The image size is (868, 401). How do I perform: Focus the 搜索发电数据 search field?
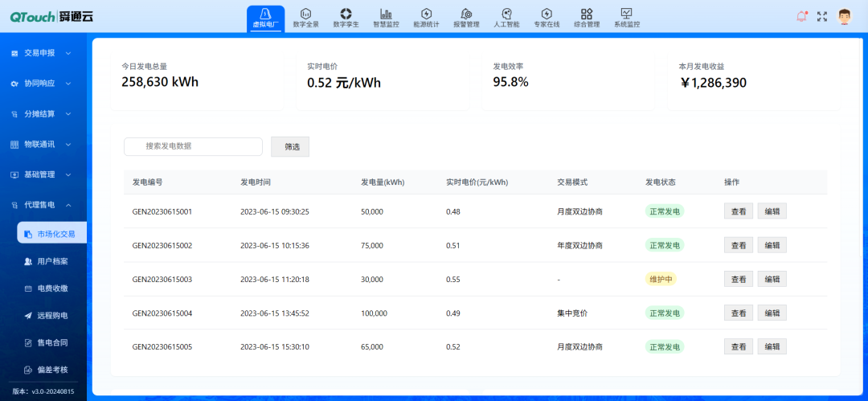click(x=193, y=147)
